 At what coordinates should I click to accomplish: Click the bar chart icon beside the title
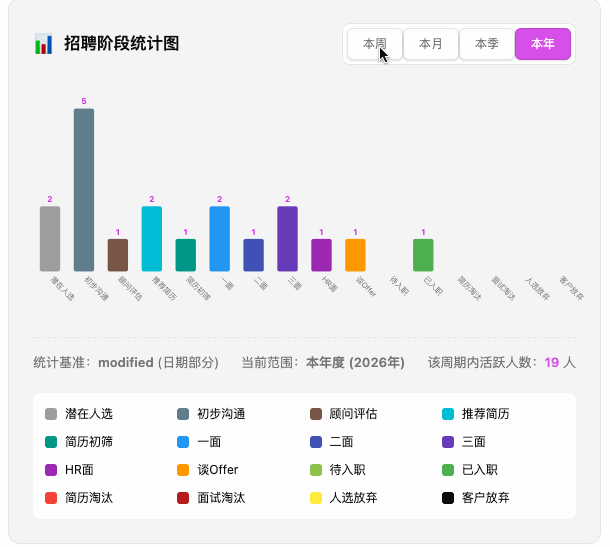click(x=43, y=44)
